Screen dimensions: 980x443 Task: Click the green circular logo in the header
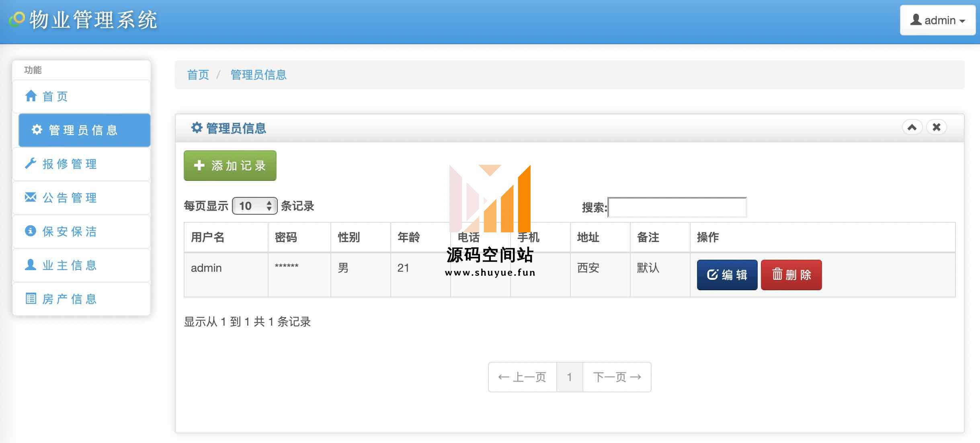point(17,19)
